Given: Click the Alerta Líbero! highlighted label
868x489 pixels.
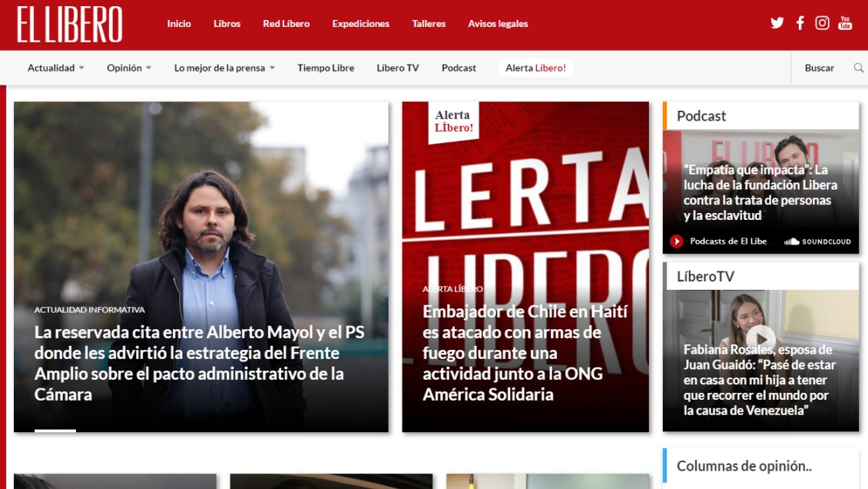Looking at the screenshot, I should 535,68.
